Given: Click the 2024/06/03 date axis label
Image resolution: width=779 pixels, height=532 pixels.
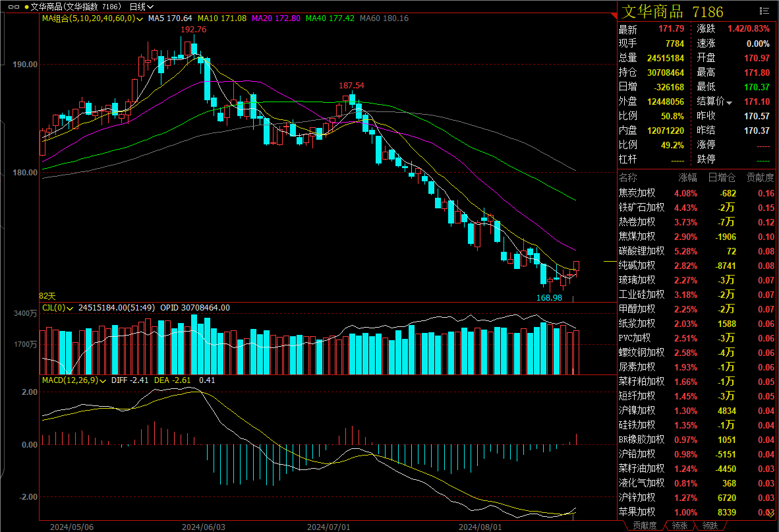Looking at the screenshot, I should (x=203, y=527).
